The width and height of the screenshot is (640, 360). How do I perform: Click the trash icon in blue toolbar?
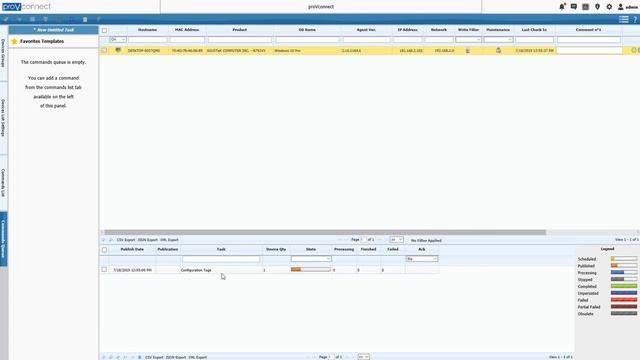coord(85,19)
